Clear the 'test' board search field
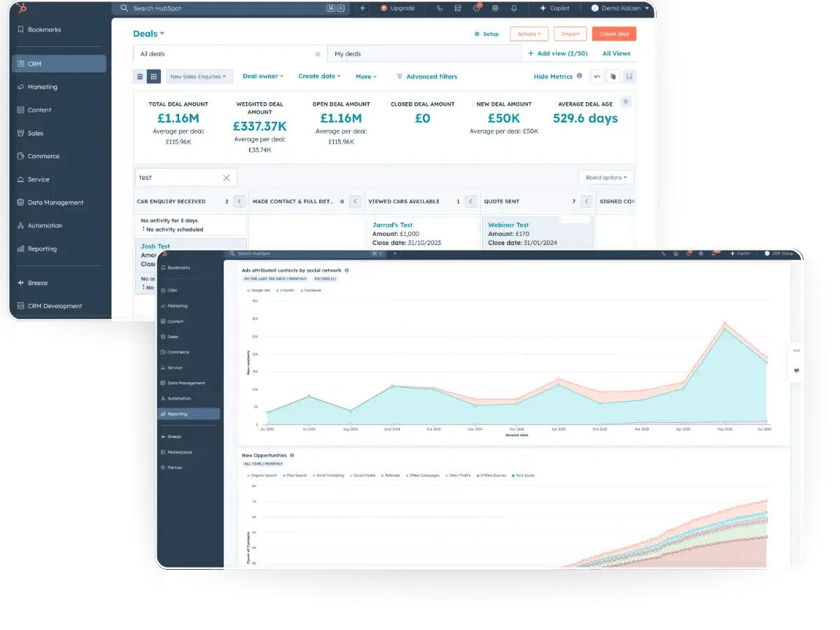This screenshot has height=630, width=840. point(226,178)
